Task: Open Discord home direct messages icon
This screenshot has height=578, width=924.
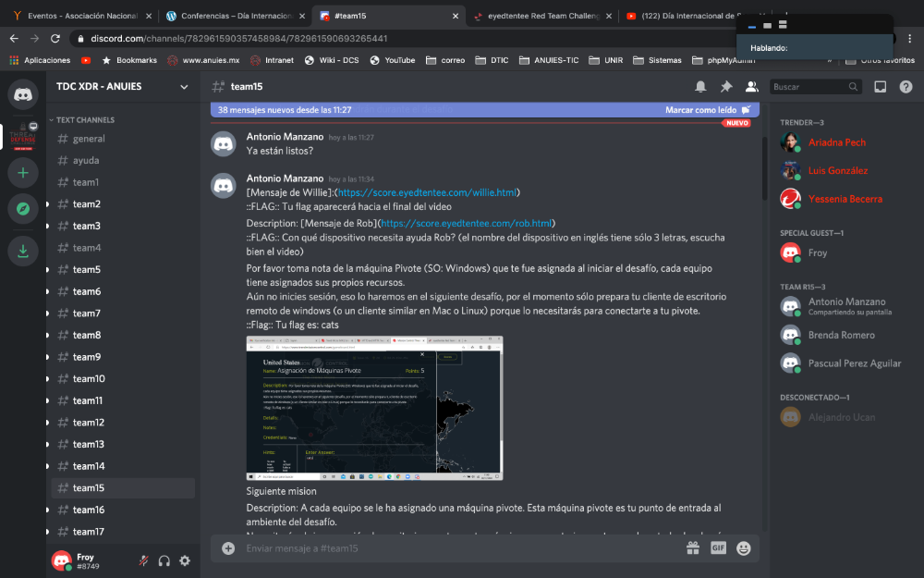Action: [23, 93]
